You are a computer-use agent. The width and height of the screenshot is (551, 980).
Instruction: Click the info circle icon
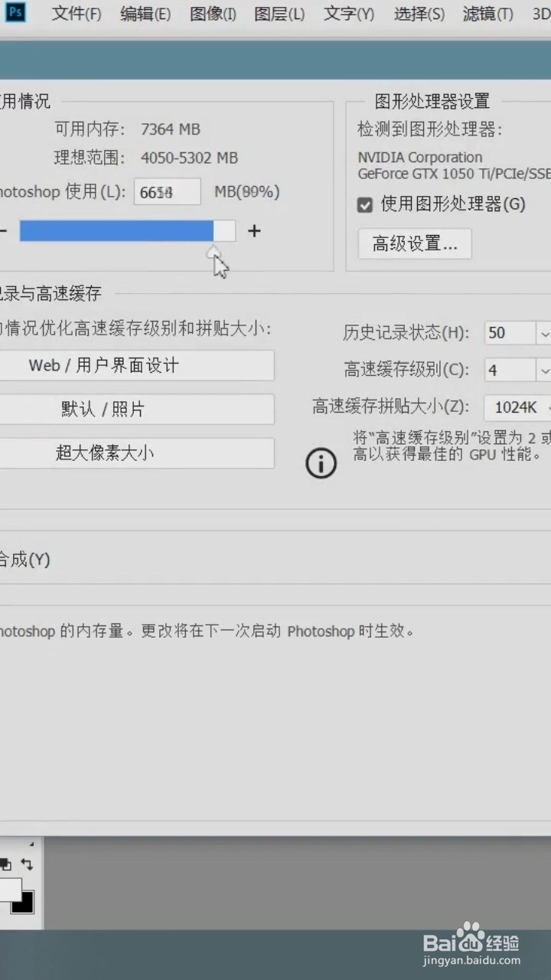(x=321, y=463)
